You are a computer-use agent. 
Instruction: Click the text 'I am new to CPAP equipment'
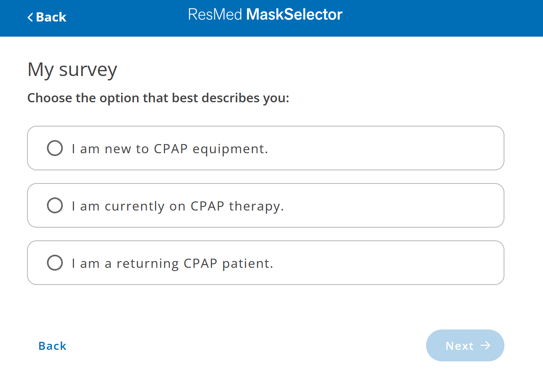(x=170, y=148)
